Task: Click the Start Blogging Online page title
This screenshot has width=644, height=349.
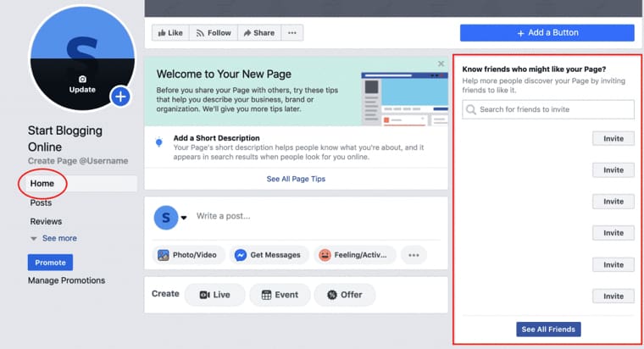Action: (x=65, y=139)
